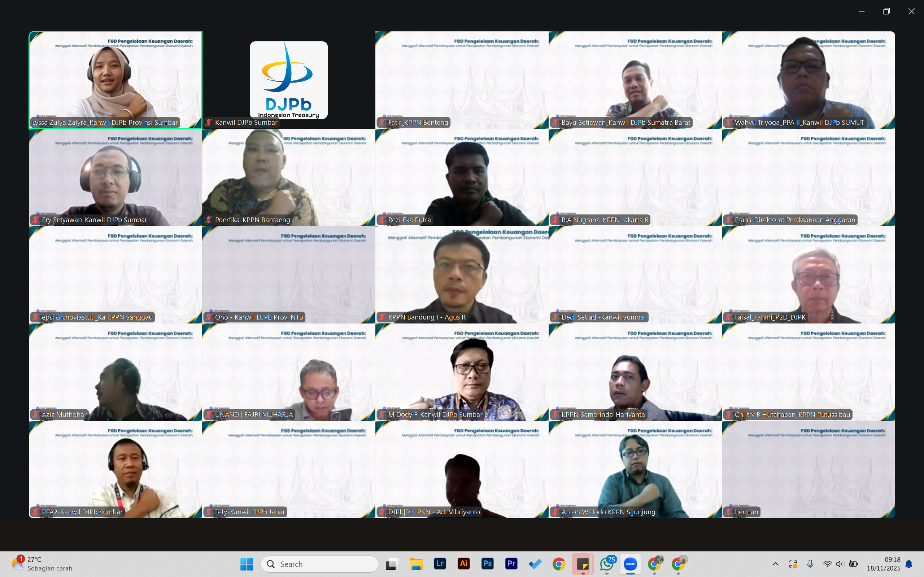
Task: Open clock and date showing 09:18
Action: [x=883, y=564]
